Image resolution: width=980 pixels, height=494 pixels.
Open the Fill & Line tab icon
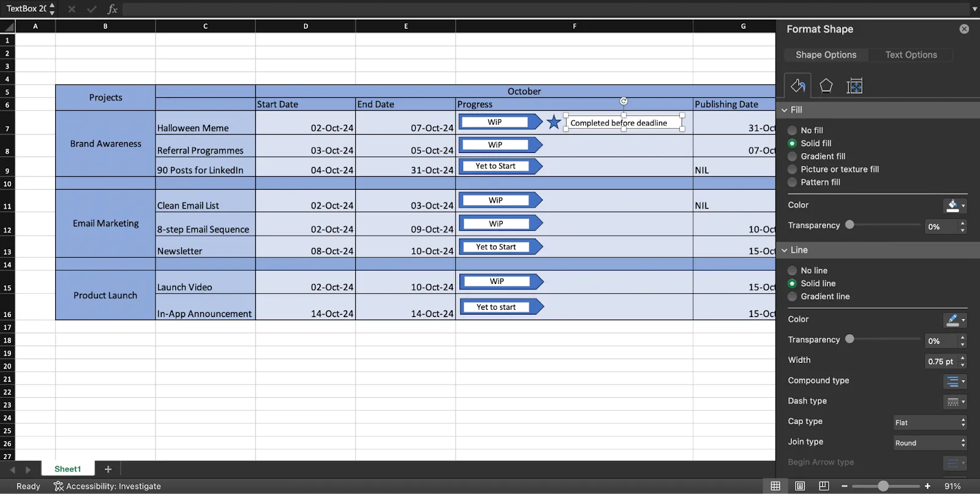click(x=797, y=86)
